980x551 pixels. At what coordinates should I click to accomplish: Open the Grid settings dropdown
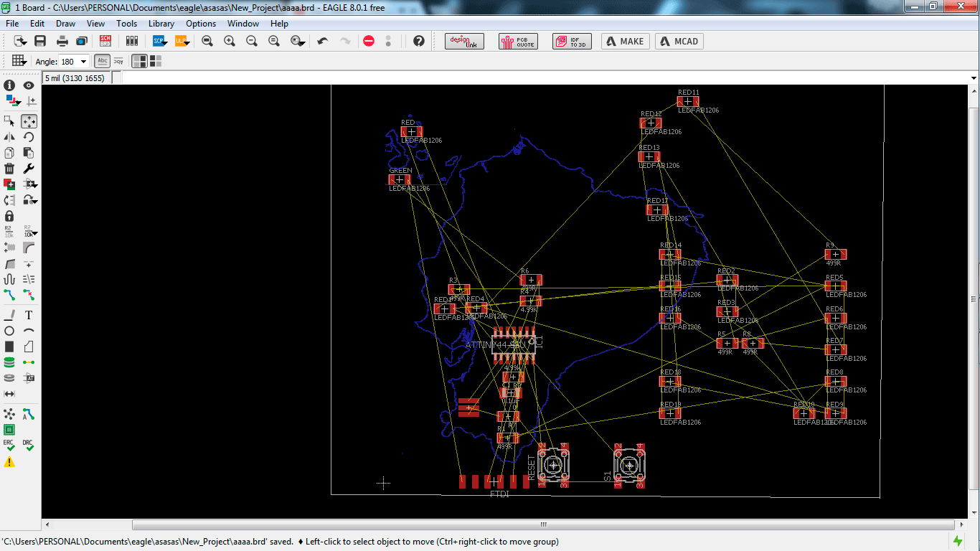click(19, 61)
